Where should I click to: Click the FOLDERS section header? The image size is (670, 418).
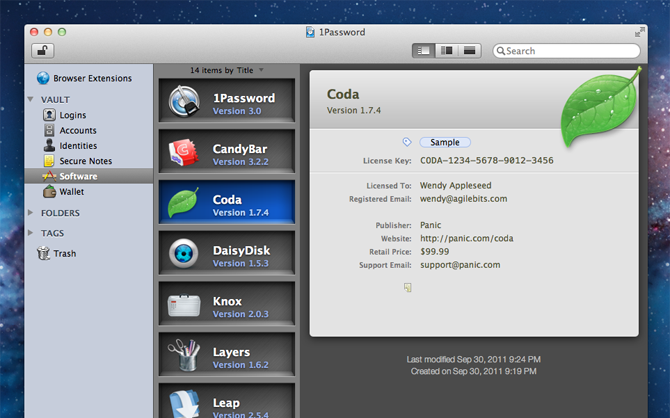pyautogui.click(x=60, y=213)
